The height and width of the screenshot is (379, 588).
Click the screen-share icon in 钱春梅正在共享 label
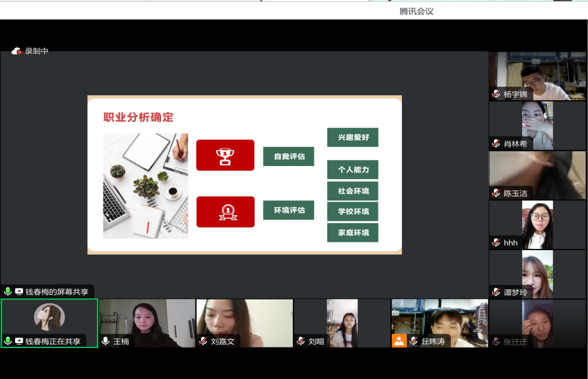tap(19, 341)
